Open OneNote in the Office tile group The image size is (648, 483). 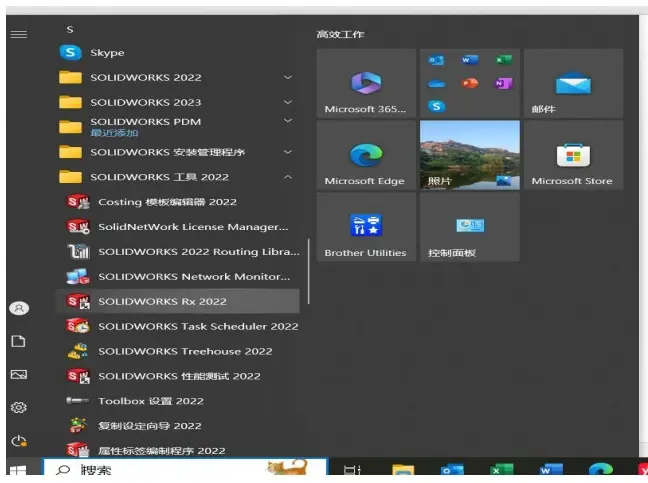[x=503, y=83]
